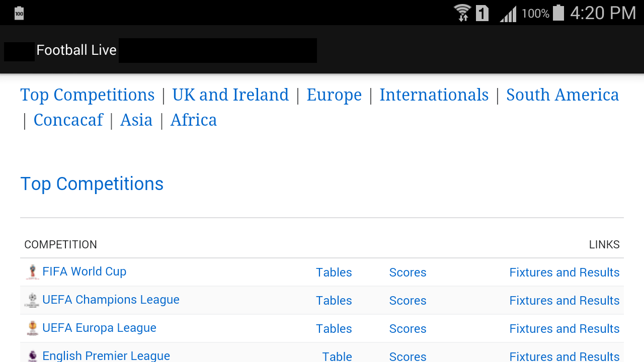Open the Asia competitions link

coord(136,120)
